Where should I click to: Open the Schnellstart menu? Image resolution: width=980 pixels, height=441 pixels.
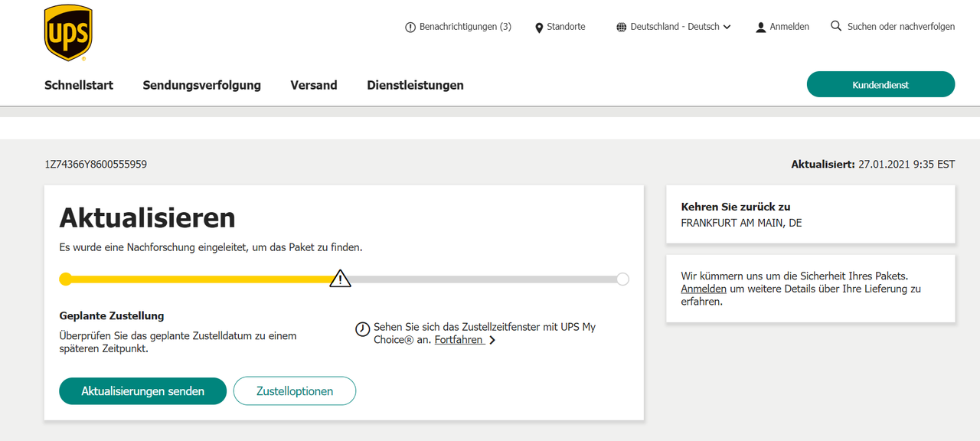(x=79, y=85)
